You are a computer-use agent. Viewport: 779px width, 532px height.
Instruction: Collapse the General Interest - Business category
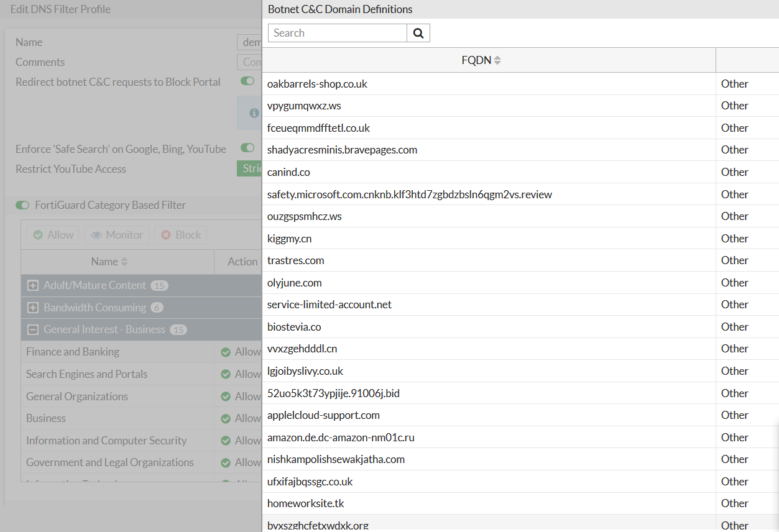(32, 329)
